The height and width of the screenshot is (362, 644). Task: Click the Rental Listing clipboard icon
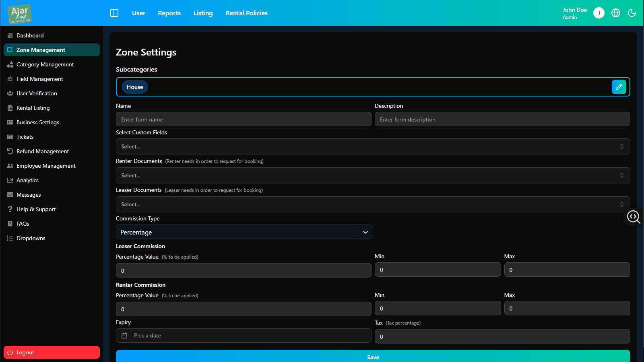pyautogui.click(x=10, y=108)
